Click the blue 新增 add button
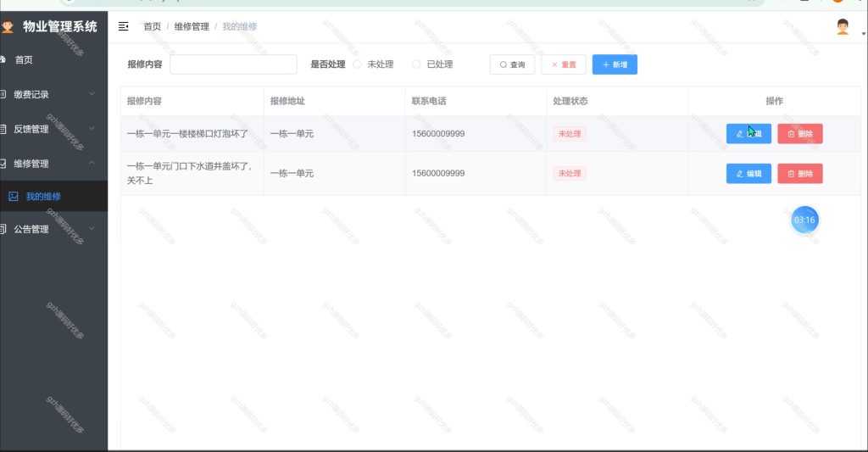Viewport: 868px width, 452px height. tap(615, 64)
